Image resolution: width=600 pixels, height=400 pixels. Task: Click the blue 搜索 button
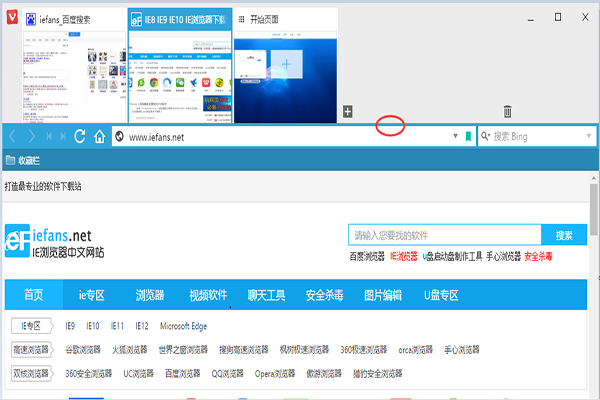click(564, 235)
